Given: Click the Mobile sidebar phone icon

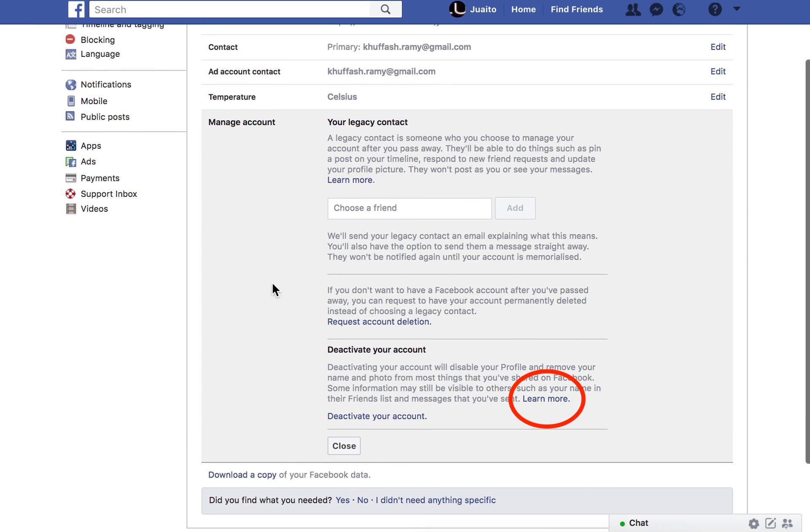Looking at the screenshot, I should [70, 101].
